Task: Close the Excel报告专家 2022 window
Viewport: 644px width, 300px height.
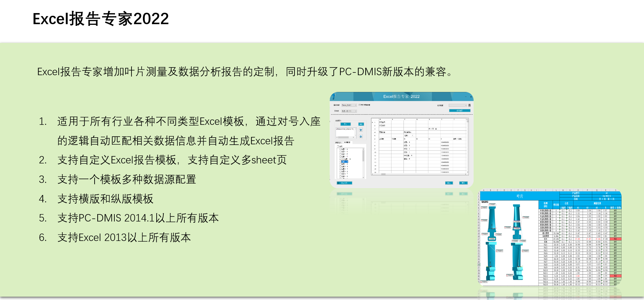Action: [471, 97]
